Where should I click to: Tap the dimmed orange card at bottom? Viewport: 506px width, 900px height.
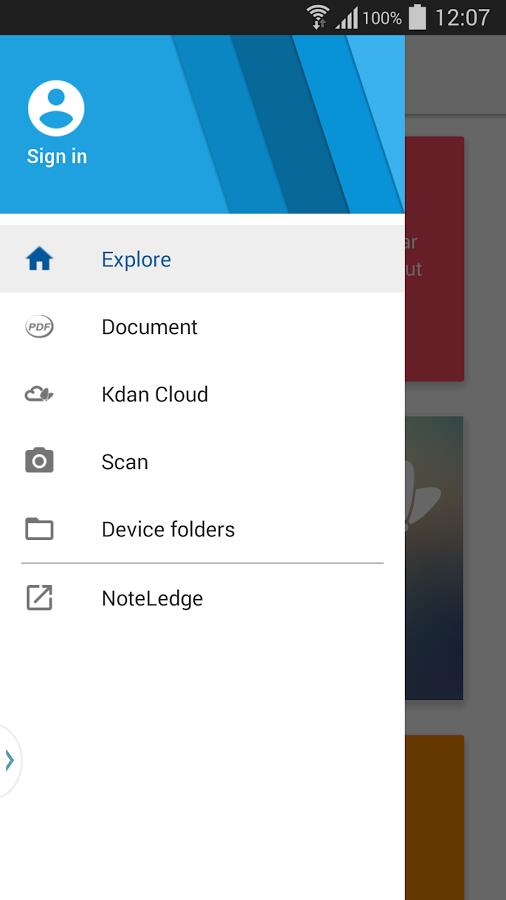point(434,817)
